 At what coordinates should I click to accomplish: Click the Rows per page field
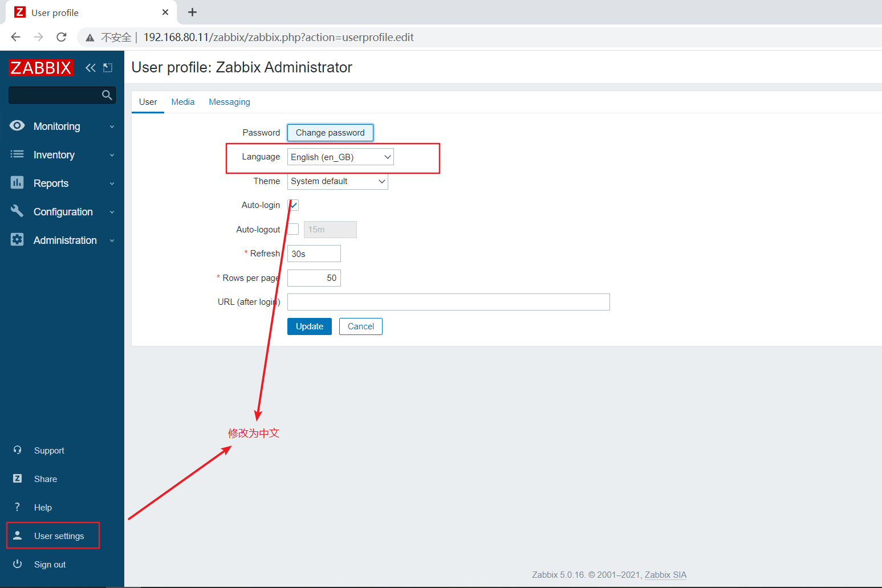[x=314, y=278]
